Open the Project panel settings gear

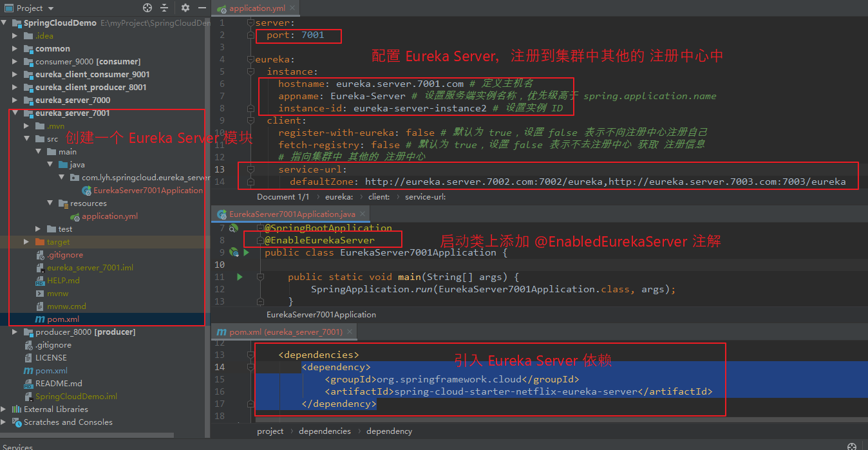click(185, 8)
